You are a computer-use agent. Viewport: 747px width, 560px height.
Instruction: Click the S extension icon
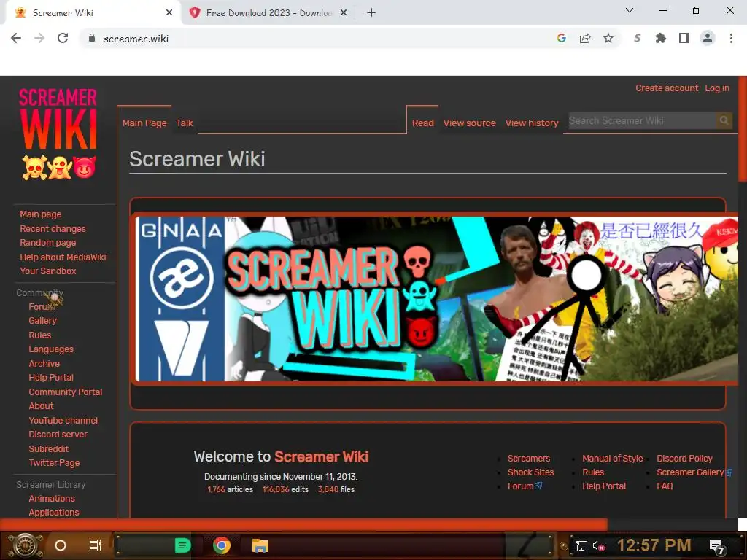(638, 38)
